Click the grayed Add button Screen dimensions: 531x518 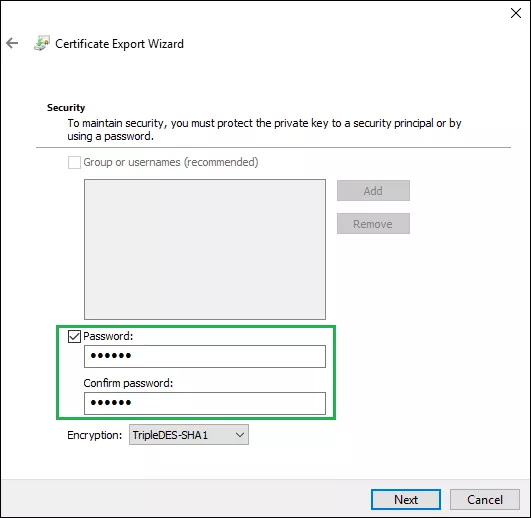pyautogui.click(x=373, y=191)
